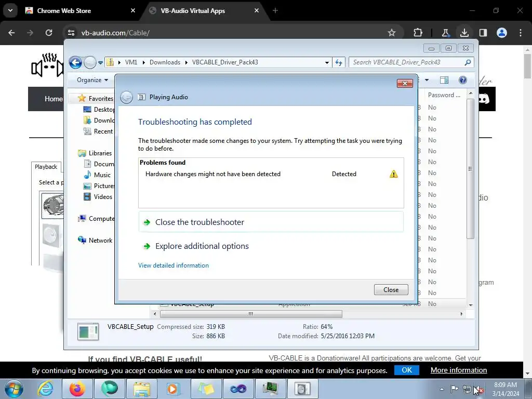The height and width of the screenshot is (399, 532).
Task: Click the troubleshooter dialog's back arrow
Action: [127, 97]
